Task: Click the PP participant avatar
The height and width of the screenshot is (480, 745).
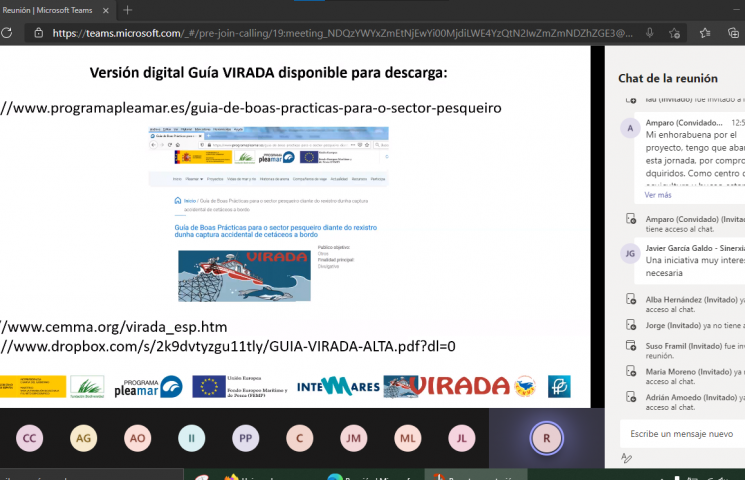Action: pyautogui.click(x=246, y=438)
